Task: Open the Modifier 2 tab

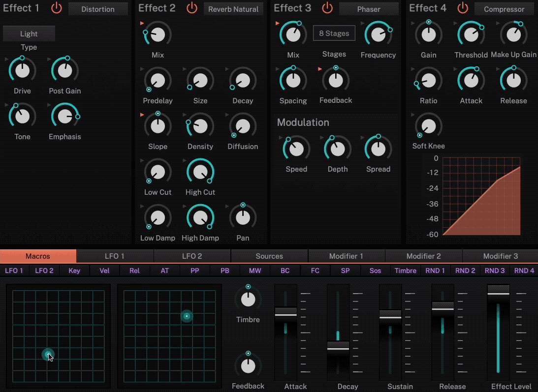Action: 424,256
